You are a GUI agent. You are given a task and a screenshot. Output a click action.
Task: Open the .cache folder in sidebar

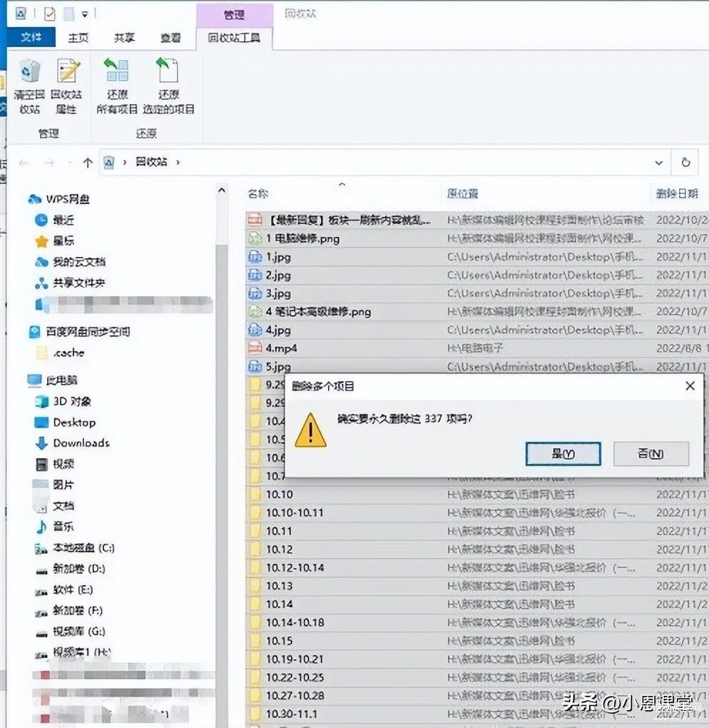[x=68, y=353]
